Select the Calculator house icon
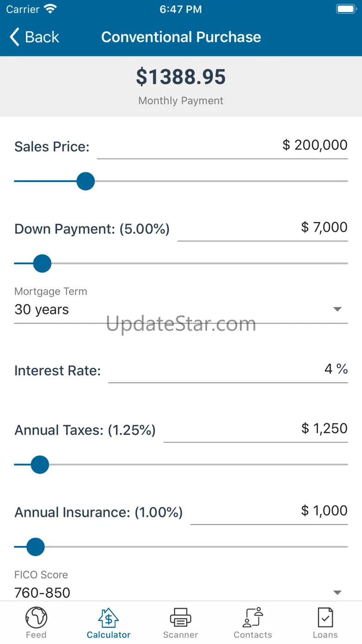The image size is (362, 644). pos(109,618)
